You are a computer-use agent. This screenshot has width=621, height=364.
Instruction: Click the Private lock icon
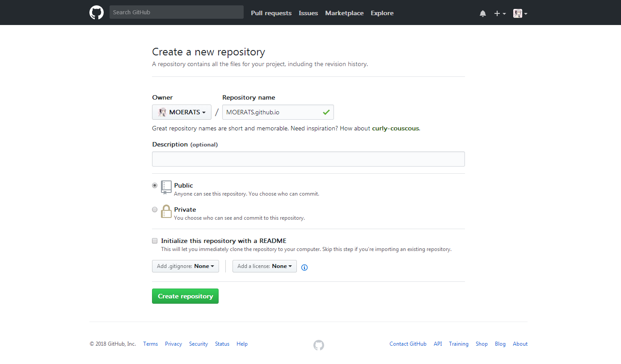166,211
